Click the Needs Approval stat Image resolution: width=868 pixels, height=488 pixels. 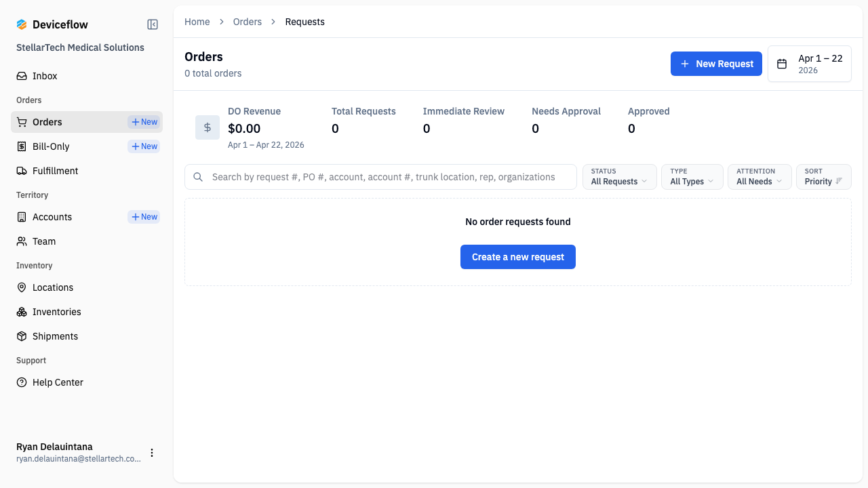tap(566, 121)
